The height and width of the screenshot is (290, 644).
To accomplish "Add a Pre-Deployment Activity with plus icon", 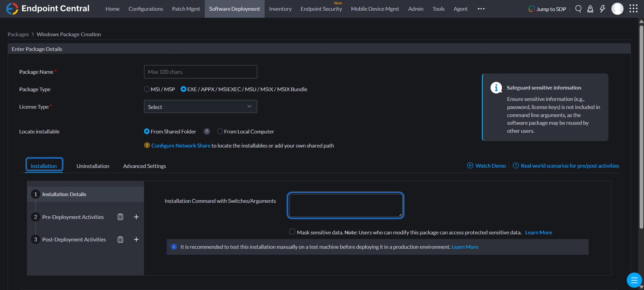I will click(x=136, y=217).
